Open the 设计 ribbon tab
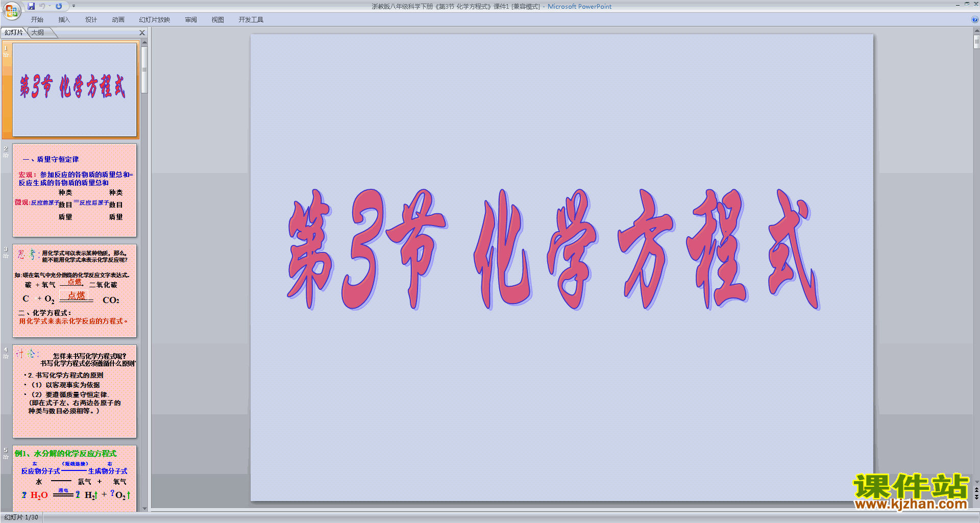The image size is (980, 523). click(91, 20)
